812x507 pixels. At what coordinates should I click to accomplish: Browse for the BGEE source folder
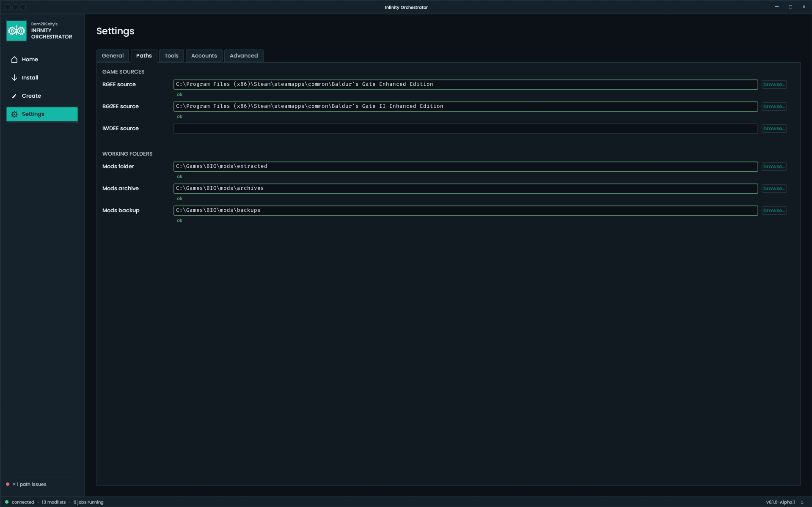[x=774, y=85]
